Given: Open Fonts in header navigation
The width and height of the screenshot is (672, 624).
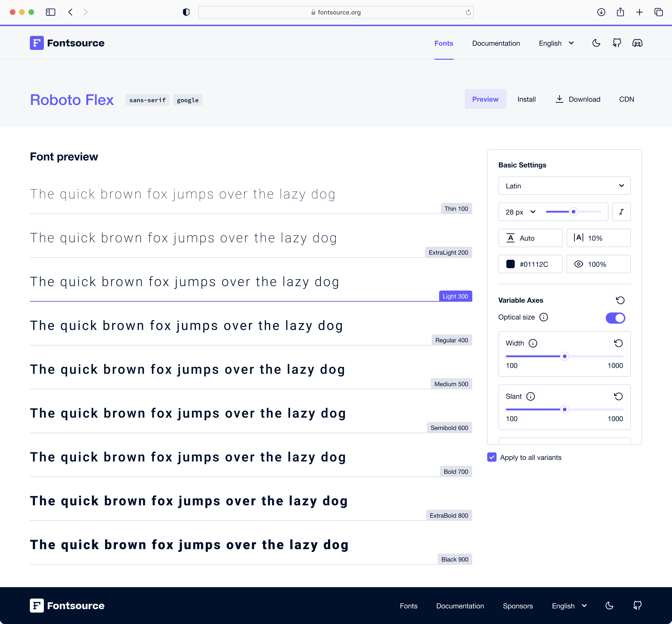Looking at the screenshot, I should tap(444, 43).
